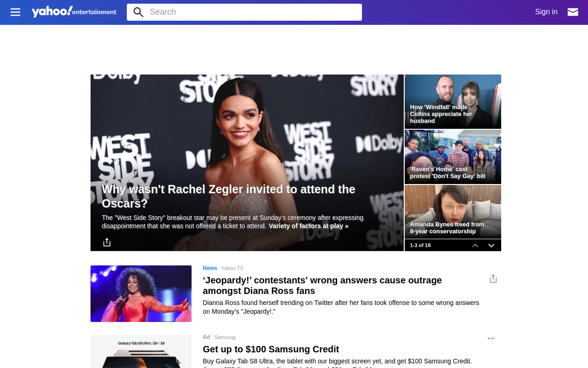Select the News category label

(210, 268)
